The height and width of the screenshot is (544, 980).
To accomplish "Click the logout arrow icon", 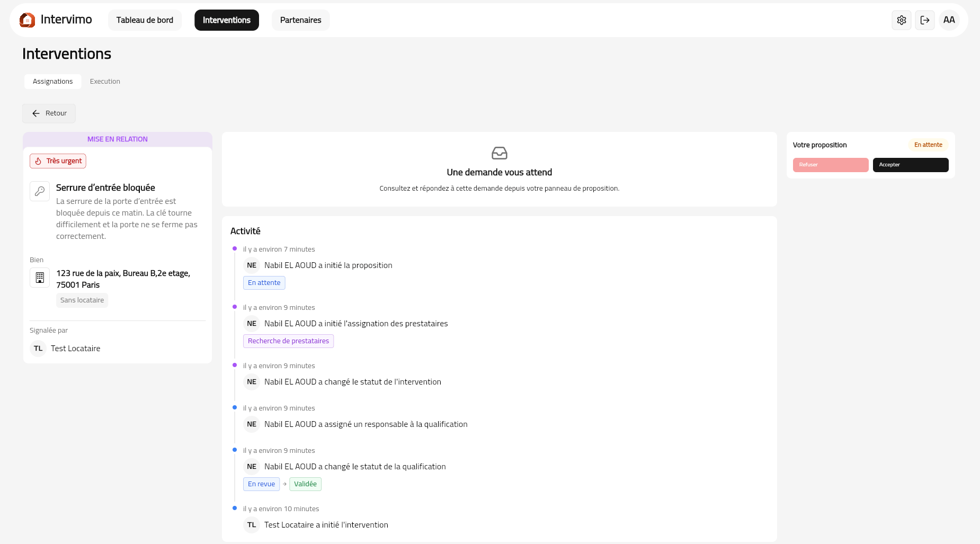I will tap(925, 20).
